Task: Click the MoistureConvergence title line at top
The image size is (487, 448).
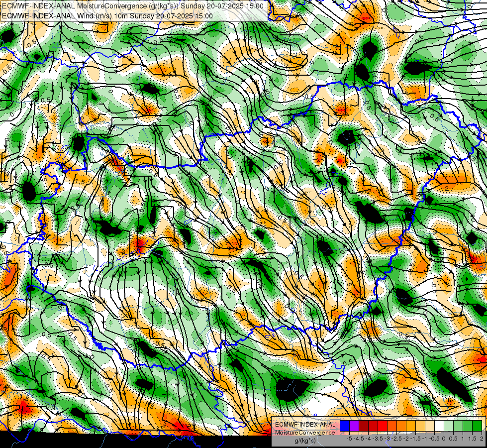Action: coord(133,6)
